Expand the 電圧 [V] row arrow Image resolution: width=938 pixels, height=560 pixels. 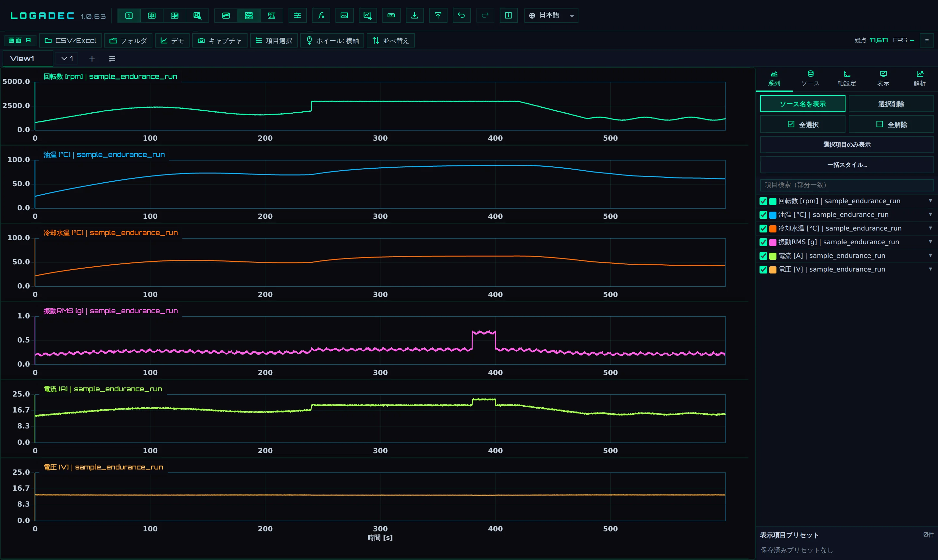coord(930,269)
